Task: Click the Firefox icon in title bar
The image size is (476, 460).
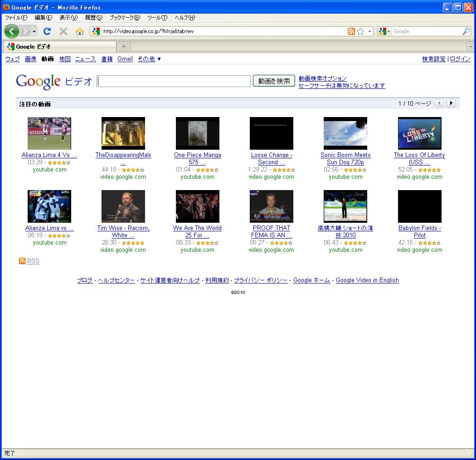Action: click(x=6, y=7)
